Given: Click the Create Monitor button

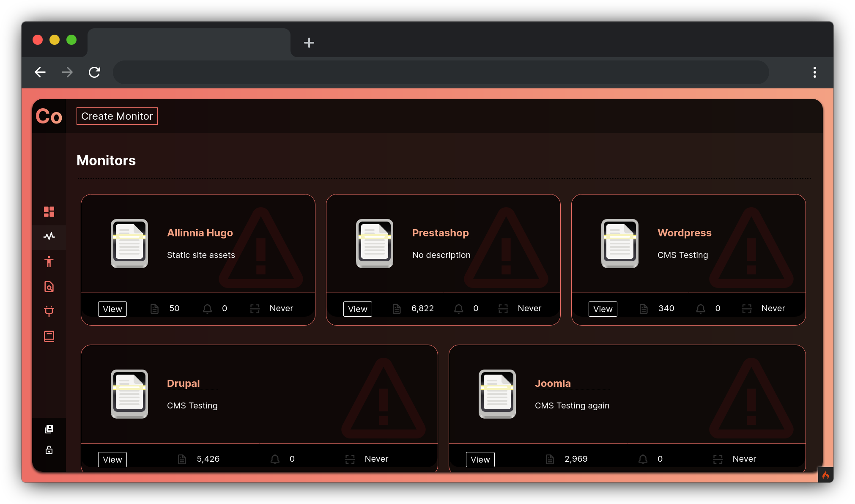Looking at the screenshot, I should pyautogui.click(x=117, y=116).
